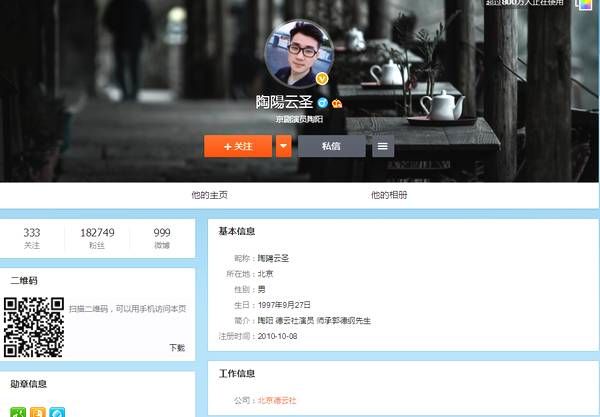This screenshot has width=600, height=417.
Task: Click the green medal badge icon
Action: [x=18, y=412]
